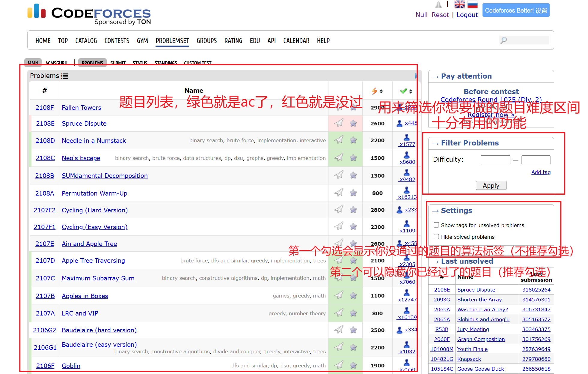The height and width of the screenshot is (374, 588).
Task: Click the minimum Difficulty input field
Action: coord(495,160)
